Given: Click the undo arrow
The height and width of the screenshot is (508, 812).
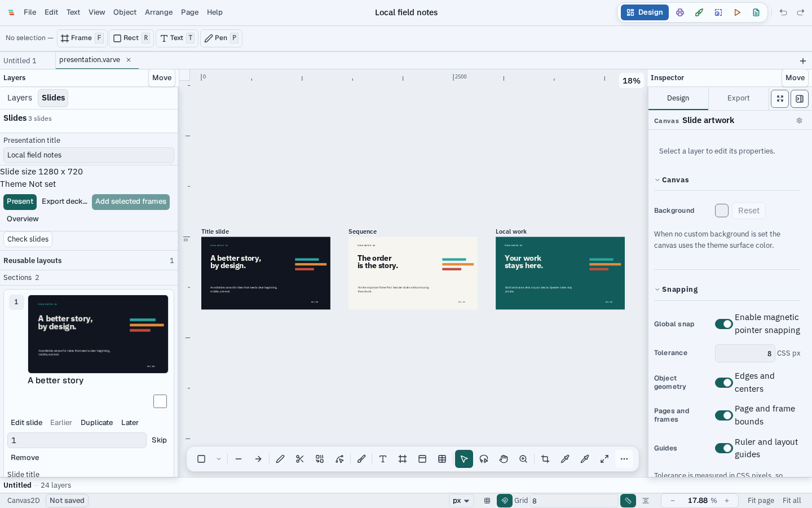Looking at the screenshot, I should coord(783,12).
